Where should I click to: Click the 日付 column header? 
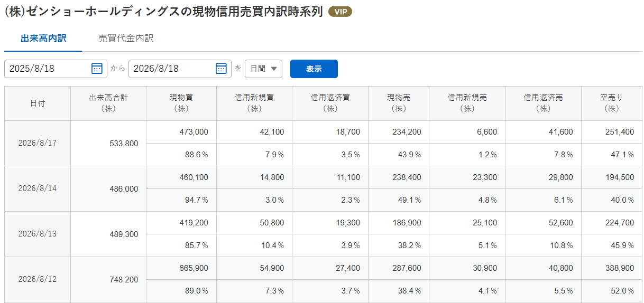tap(38, 103)
